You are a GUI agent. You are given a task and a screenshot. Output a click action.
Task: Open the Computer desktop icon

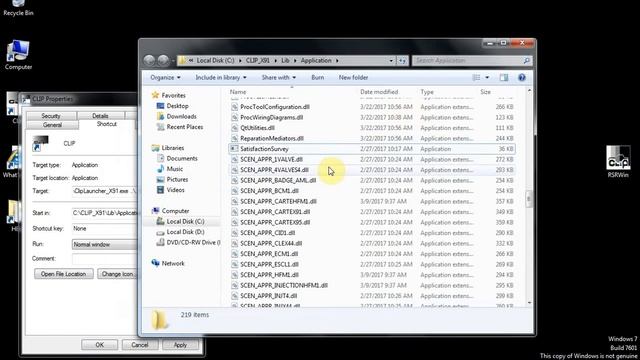coord(18,55)
